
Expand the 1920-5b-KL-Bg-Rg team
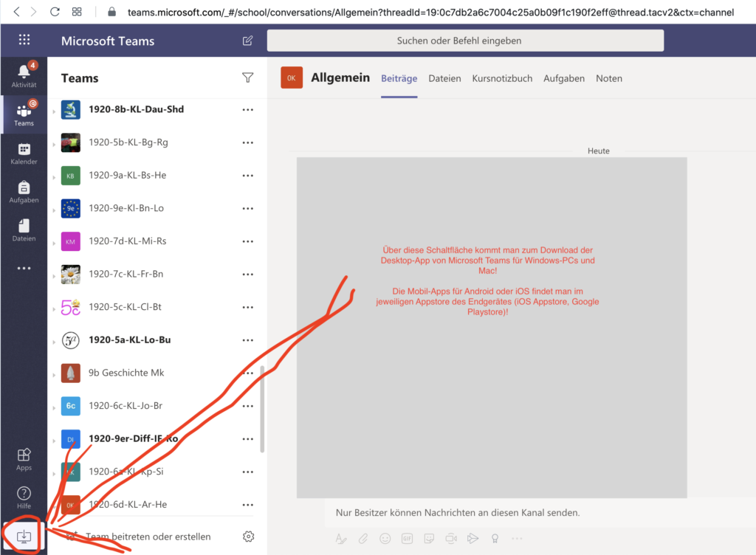coord(54,145)
